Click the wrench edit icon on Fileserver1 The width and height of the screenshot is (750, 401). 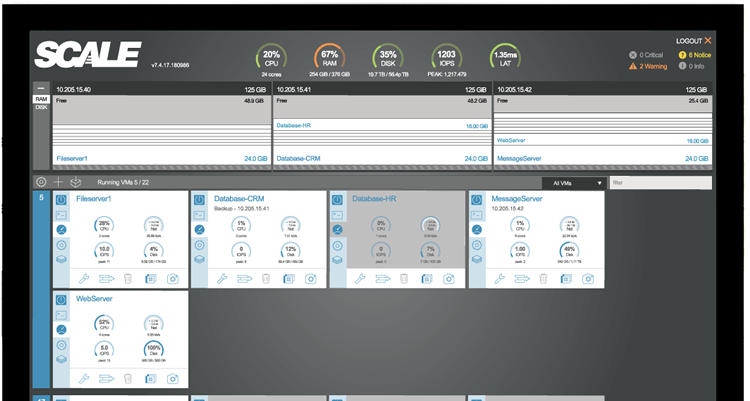pyautogui.click(x=84, y=278)
